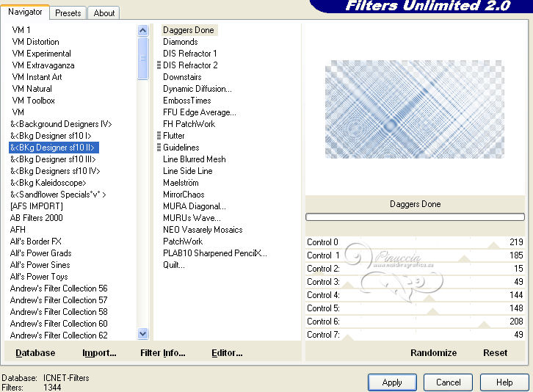
Task: Open the Presets tab
Action: (68, 13)
